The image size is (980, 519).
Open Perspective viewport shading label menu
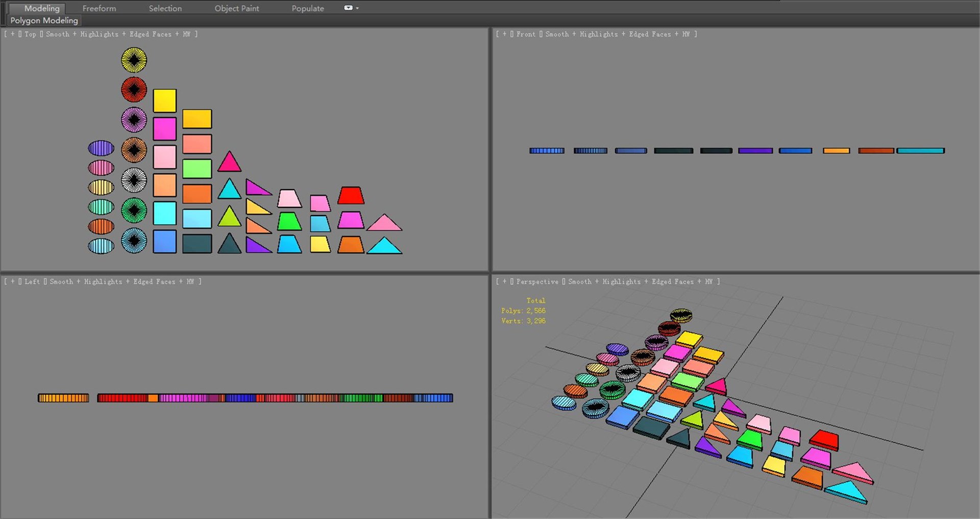coord(641,281)
